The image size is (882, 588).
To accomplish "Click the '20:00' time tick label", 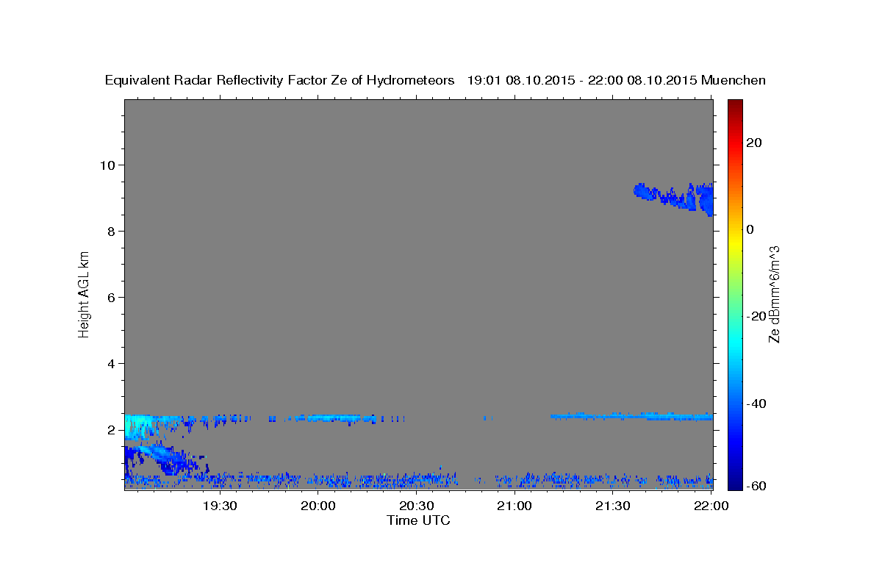I will click(x=318, y=506).
